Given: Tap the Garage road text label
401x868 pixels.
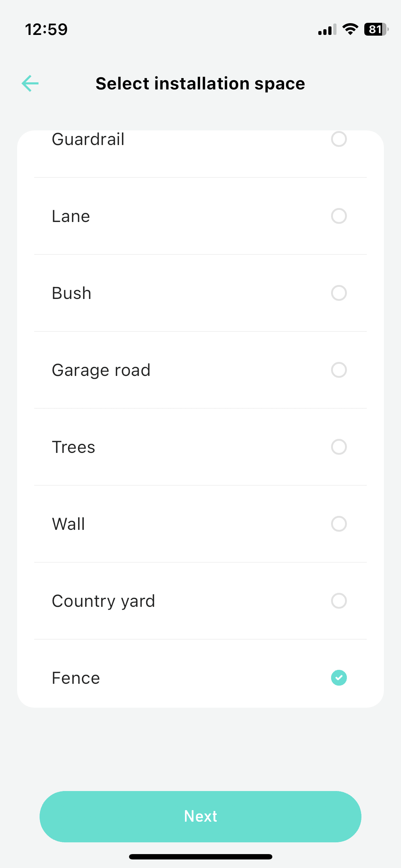Looking at the screenshot, I should 101,370.
